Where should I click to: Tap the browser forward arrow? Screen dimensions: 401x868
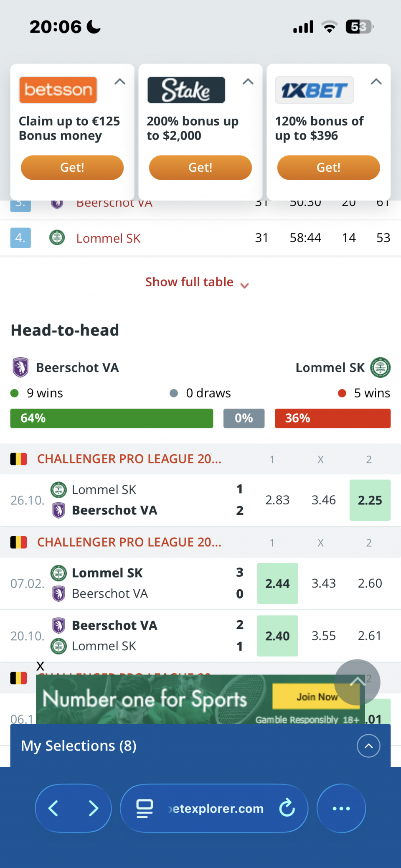coord(94,808)
